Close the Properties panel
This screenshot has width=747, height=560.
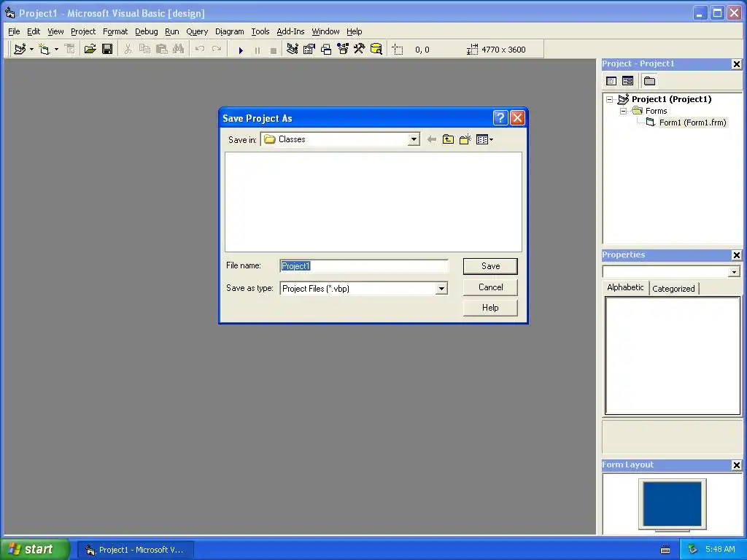[x=737, y=255]
